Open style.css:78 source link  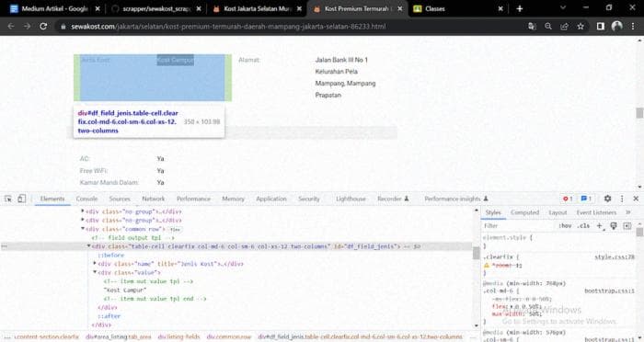615,257
